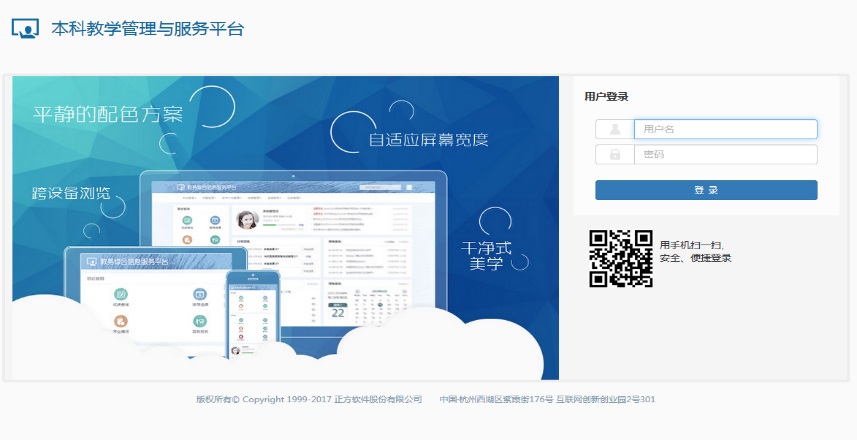Click the 跨设备浏览 banner text

click(x=71, y=192)
